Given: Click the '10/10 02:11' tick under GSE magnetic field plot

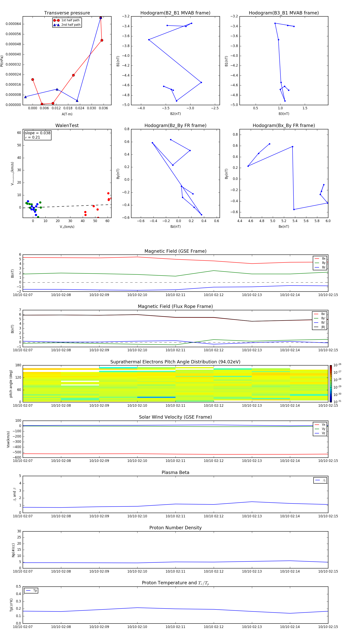Looking at the screenshot, I should [x=175, y=295].
